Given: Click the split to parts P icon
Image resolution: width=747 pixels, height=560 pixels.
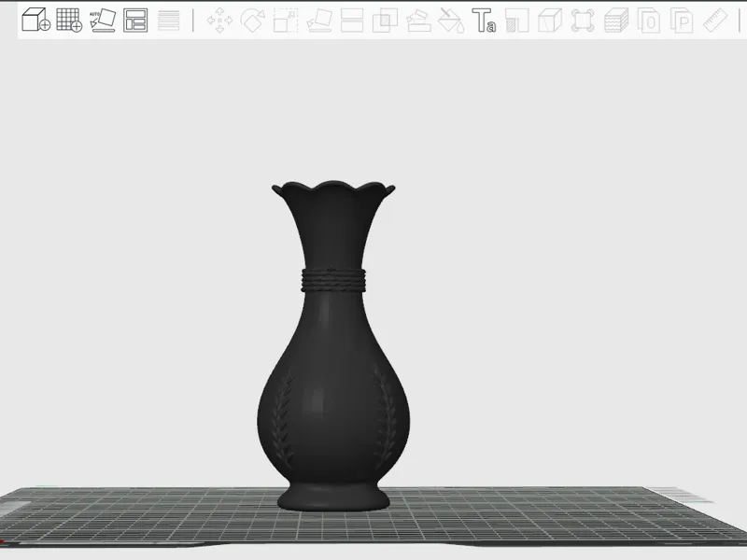Looking at the screenshot, I should click(x=682, y=20).
